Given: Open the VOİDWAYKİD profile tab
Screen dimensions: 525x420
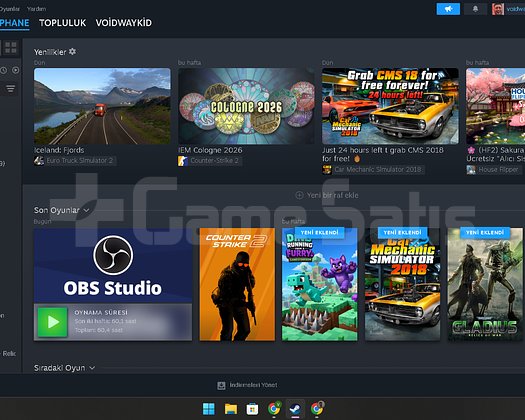Looking at the screenshot, I should point(124,23).
